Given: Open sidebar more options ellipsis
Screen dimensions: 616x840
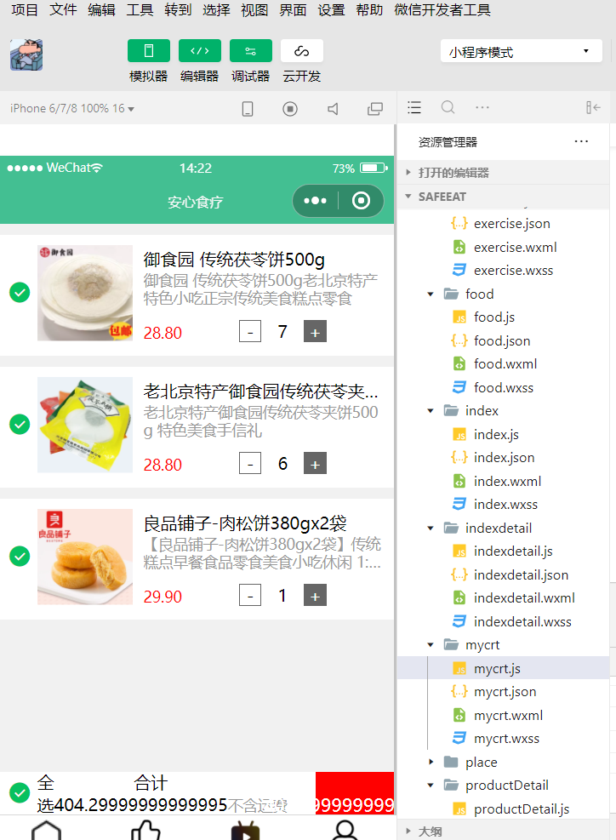Looking at the screenshot, I should (482, 108).
